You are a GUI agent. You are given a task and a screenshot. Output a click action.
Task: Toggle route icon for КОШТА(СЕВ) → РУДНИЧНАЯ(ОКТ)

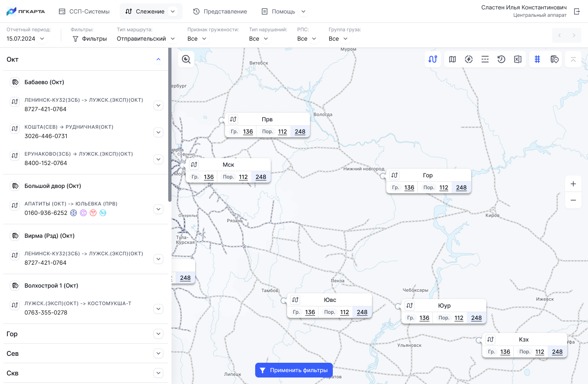pos(15,129)
